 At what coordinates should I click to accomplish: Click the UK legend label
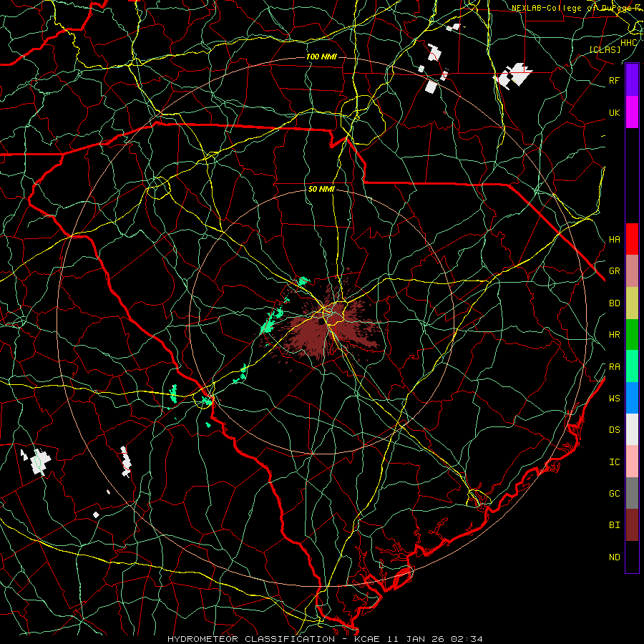tap(615, 112)
